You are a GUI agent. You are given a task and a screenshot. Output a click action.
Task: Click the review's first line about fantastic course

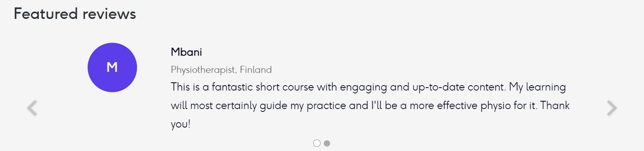point(368,88)
